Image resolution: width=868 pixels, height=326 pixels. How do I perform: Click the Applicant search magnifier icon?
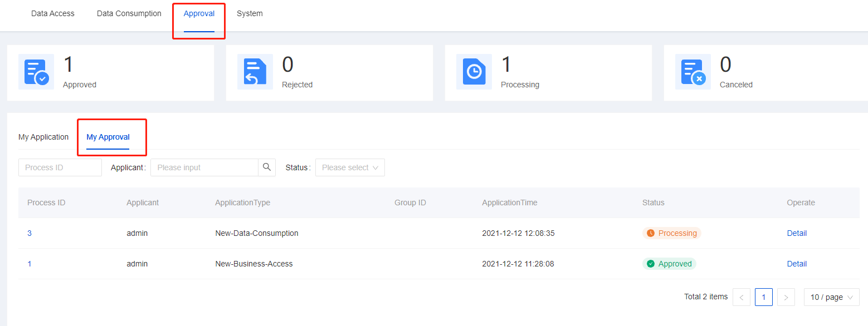coord(266,167)
